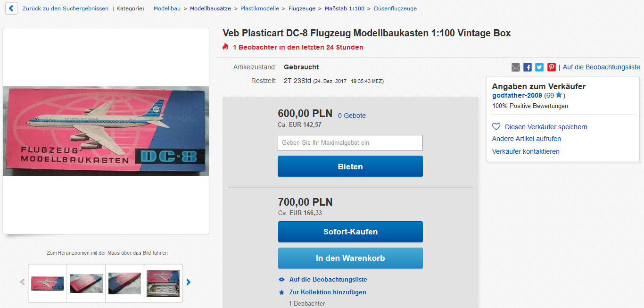This screenshot has height=308, width=644.
Task: Click heart icon to save seller
Action: (x=496, y=127)
